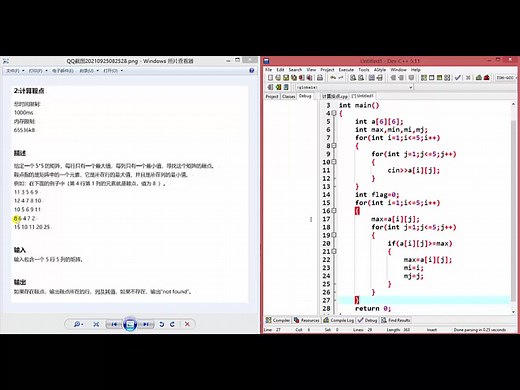Start debugging with the checkmark icon
Image resolution: width=520 pixels, height=390 pixels.
point(458,78)
